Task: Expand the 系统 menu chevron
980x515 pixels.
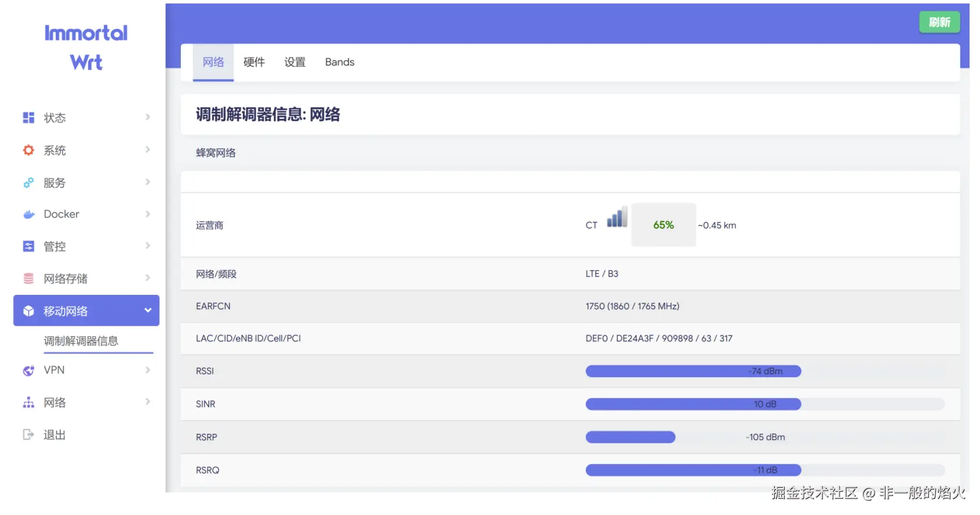Action: pos(148,149)
